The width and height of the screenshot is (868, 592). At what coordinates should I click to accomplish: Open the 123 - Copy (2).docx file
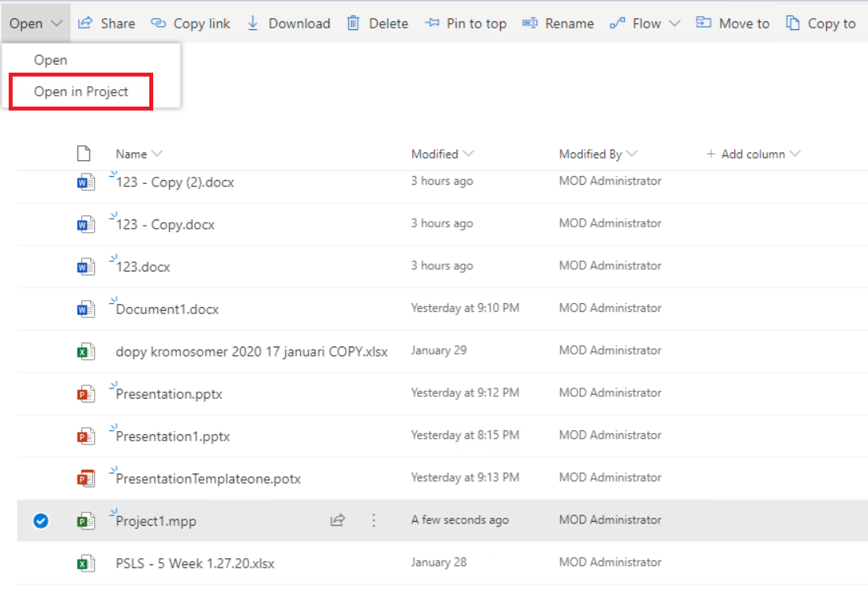pos(175,182)
